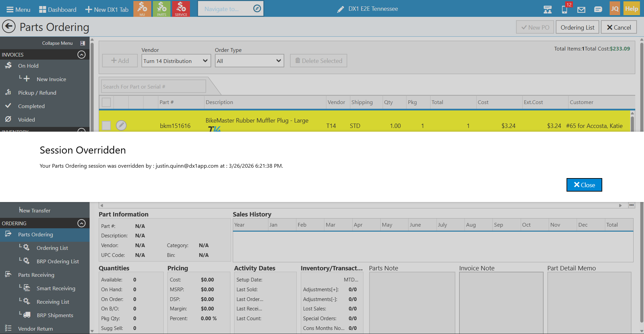644x334 pixels.
Task: Open Ordering List in sidebar
Action: 52,248
